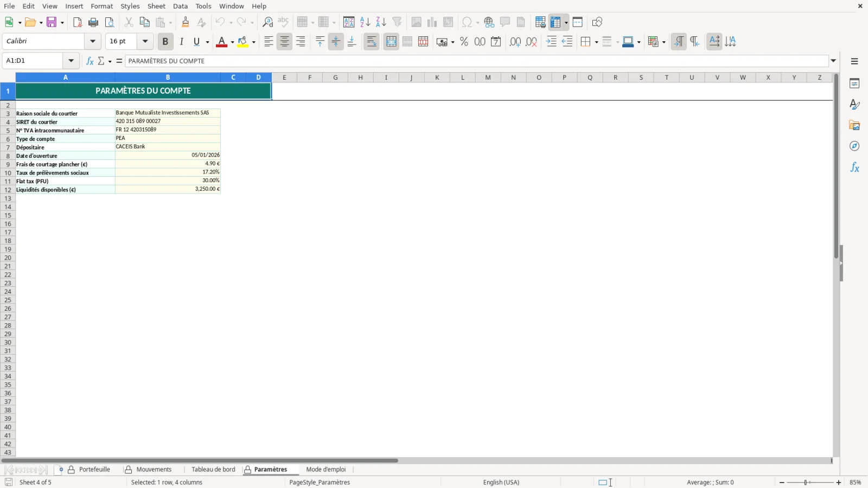Click the Print icon
This screenshot has height=488, width=868.
point(93,22)
